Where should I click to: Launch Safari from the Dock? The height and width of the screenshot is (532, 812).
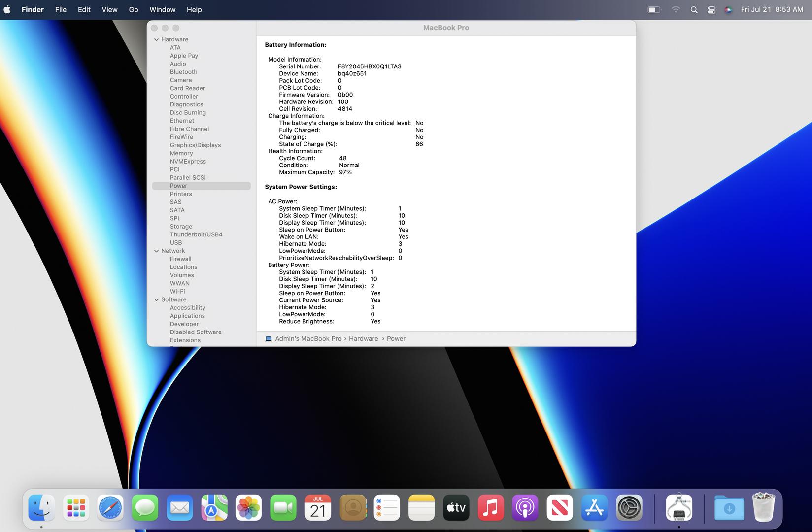coord(110,508)
